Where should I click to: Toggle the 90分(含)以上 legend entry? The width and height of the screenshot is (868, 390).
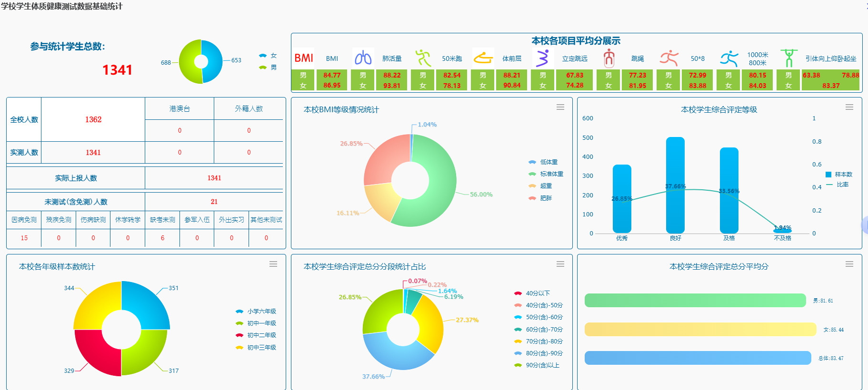pos(537,365)
